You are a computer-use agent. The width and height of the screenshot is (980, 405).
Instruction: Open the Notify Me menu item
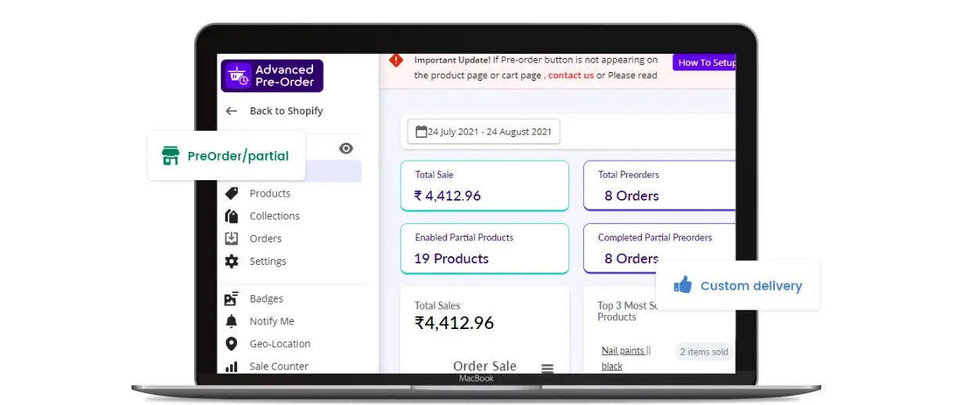272,321
